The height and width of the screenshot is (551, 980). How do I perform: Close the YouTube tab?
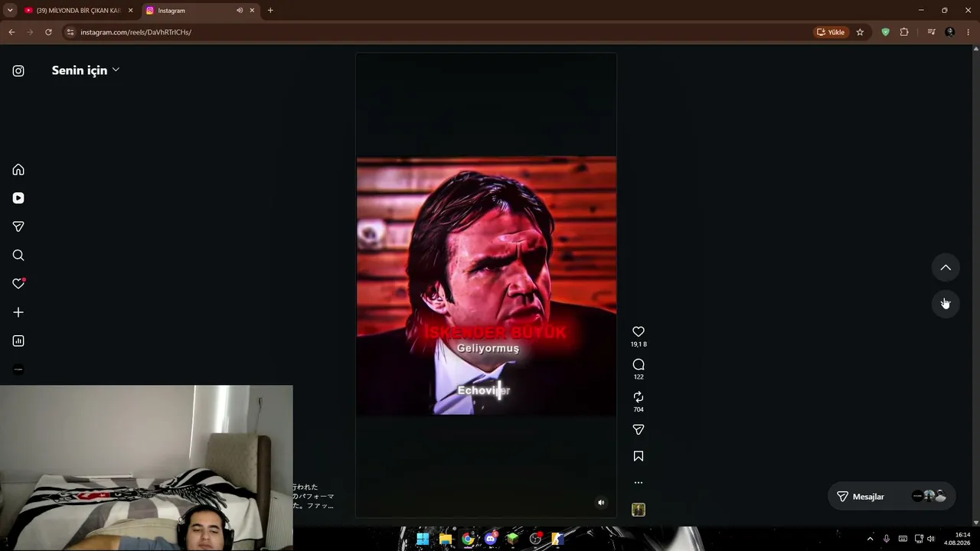(130, 11)
